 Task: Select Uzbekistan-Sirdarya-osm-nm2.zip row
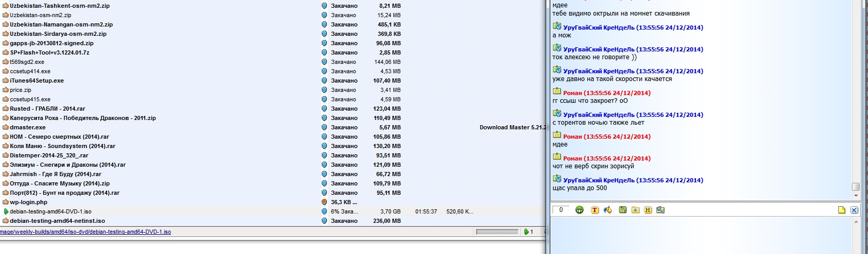[58, 34]
